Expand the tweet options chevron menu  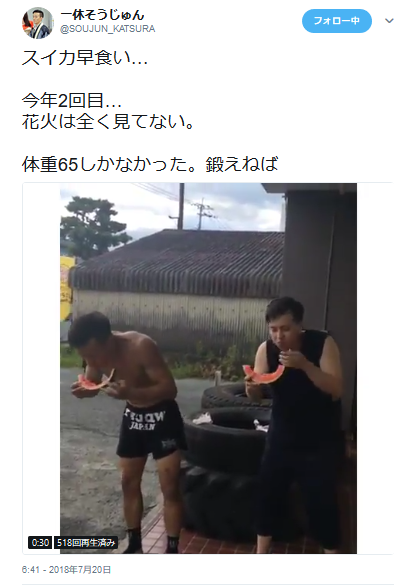pyautogui.click(x=389, y=21)
